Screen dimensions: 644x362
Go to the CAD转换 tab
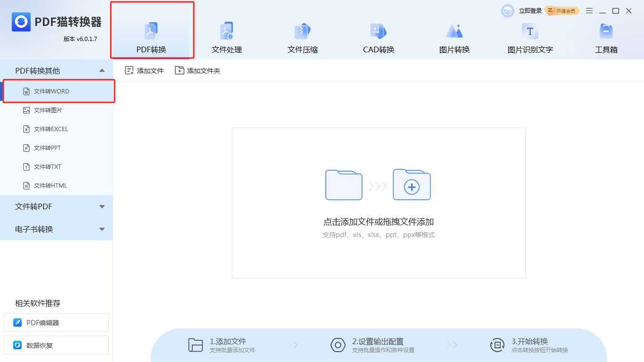379,38
